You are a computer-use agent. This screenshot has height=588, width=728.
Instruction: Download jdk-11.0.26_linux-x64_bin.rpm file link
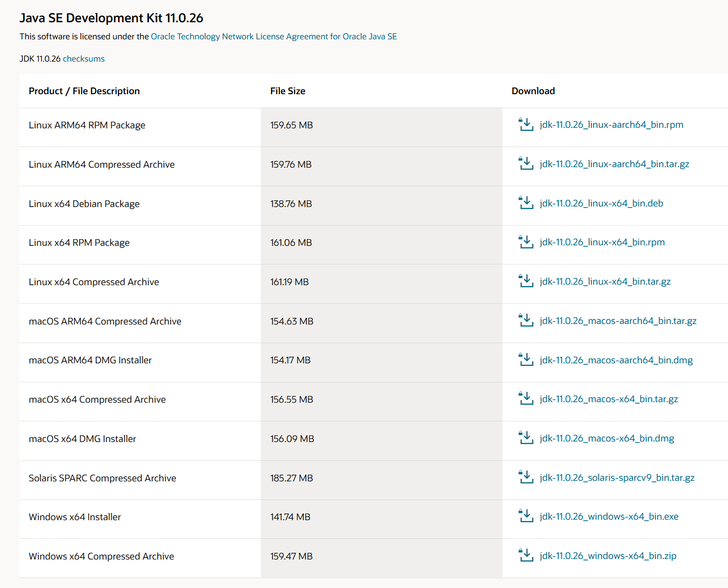pyautogui.click(x=602, y=242)
